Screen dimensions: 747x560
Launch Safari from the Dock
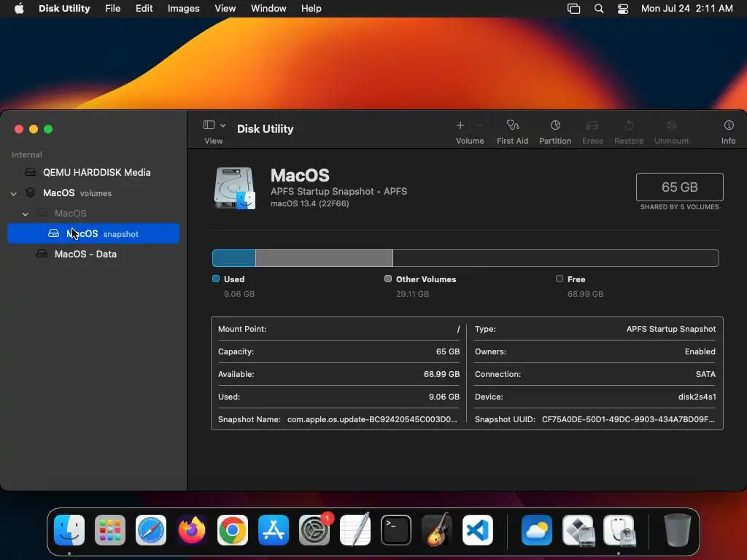point(151,530)
